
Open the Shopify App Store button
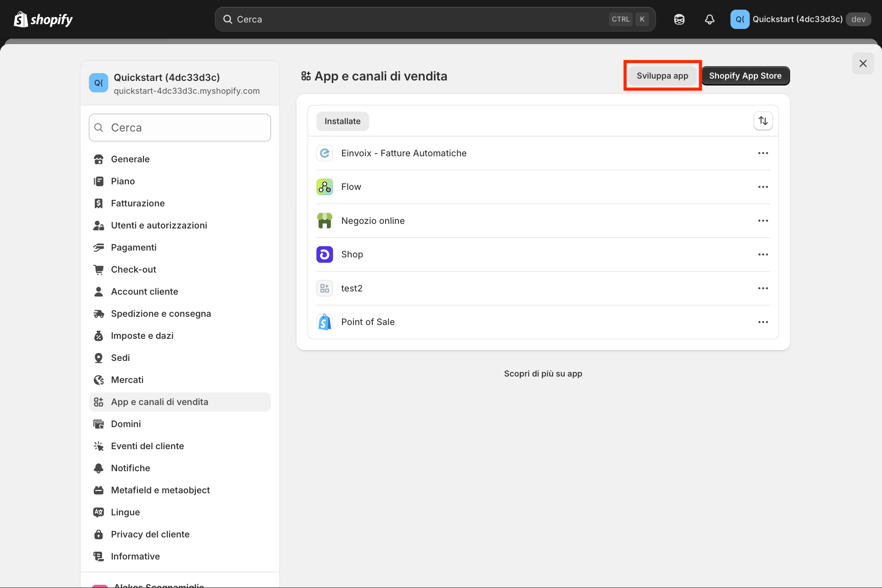pos(745,76)
